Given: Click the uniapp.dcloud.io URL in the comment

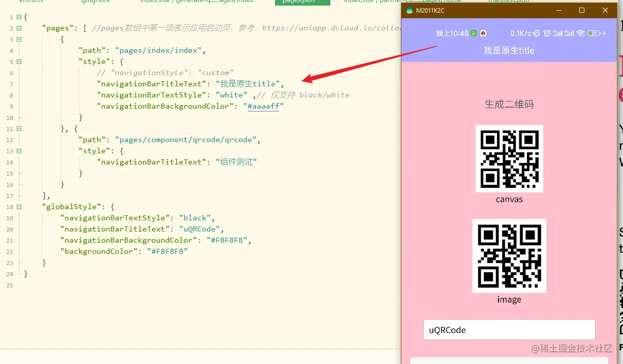Looking at the screenshot, I should click(332, 28).
